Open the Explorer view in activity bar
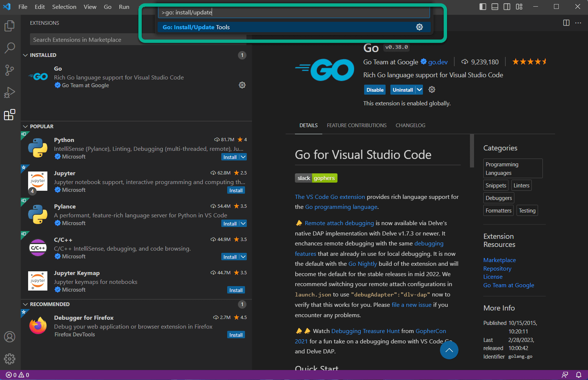588x380 pixels. click(x=10, y=26)
